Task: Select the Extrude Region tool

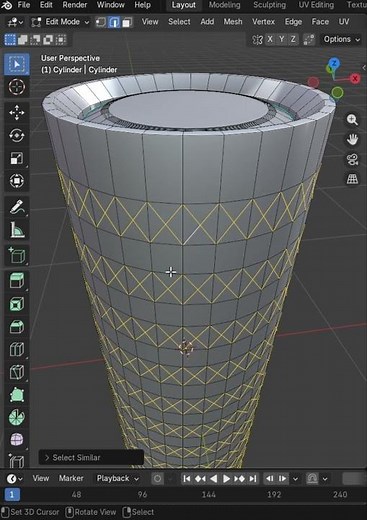Action: [x=17, y=281]
